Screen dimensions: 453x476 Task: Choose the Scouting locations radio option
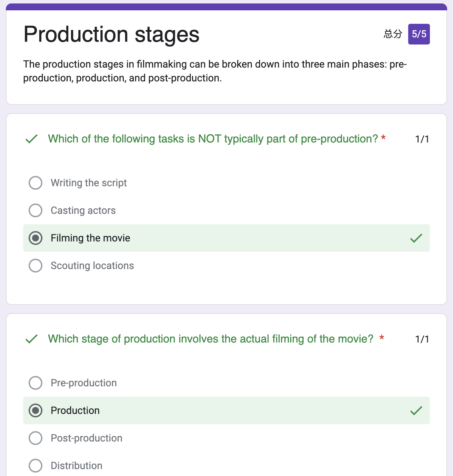point(36,266)
